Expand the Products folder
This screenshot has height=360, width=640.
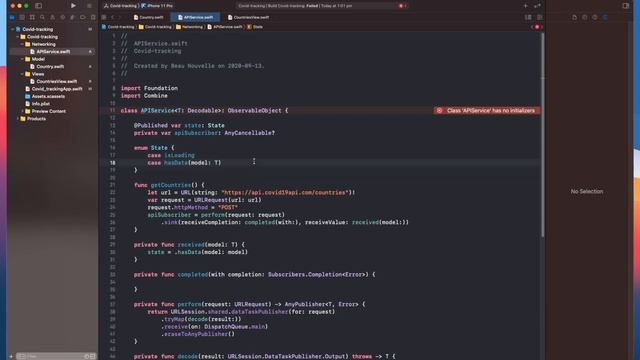tap(18, 119)
